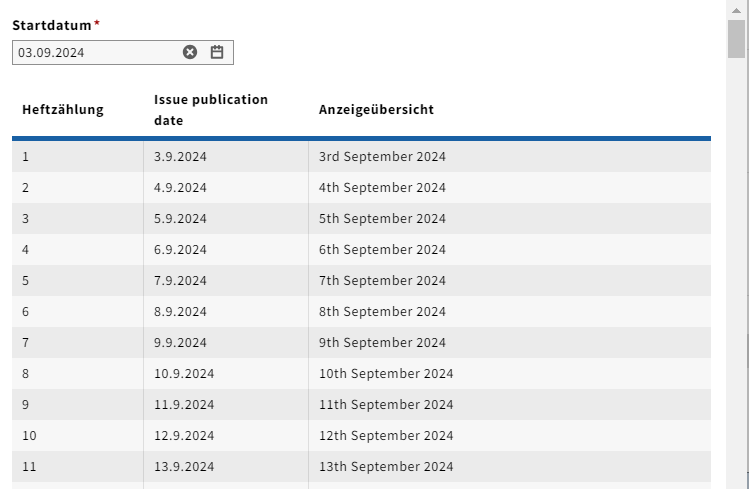
Task: Click the vertical scrollbar thumb
Action: point(736,40)
